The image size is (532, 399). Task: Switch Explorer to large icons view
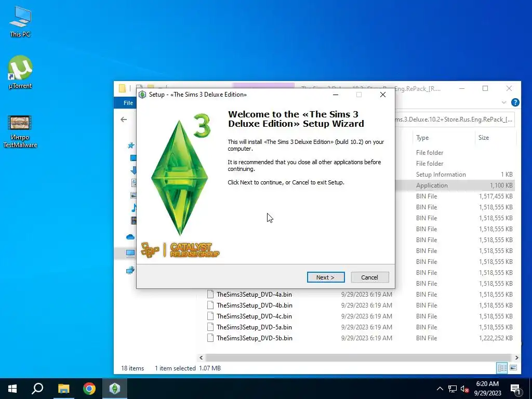click(513, 368)
